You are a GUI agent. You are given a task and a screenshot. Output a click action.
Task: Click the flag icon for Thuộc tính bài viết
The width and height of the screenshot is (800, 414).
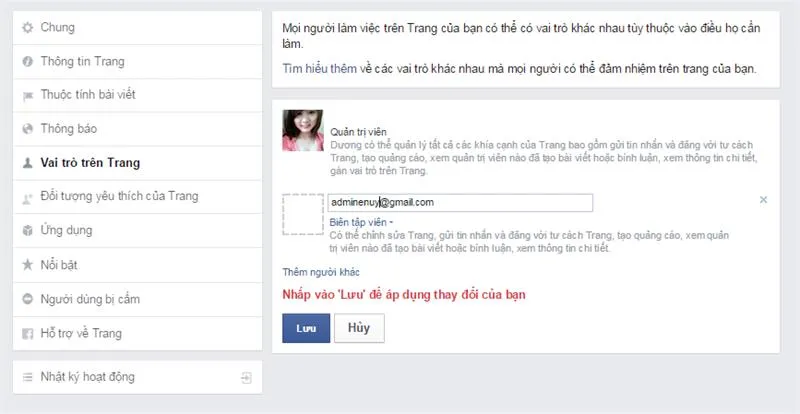pyautogui.click(x=28, y=96)
